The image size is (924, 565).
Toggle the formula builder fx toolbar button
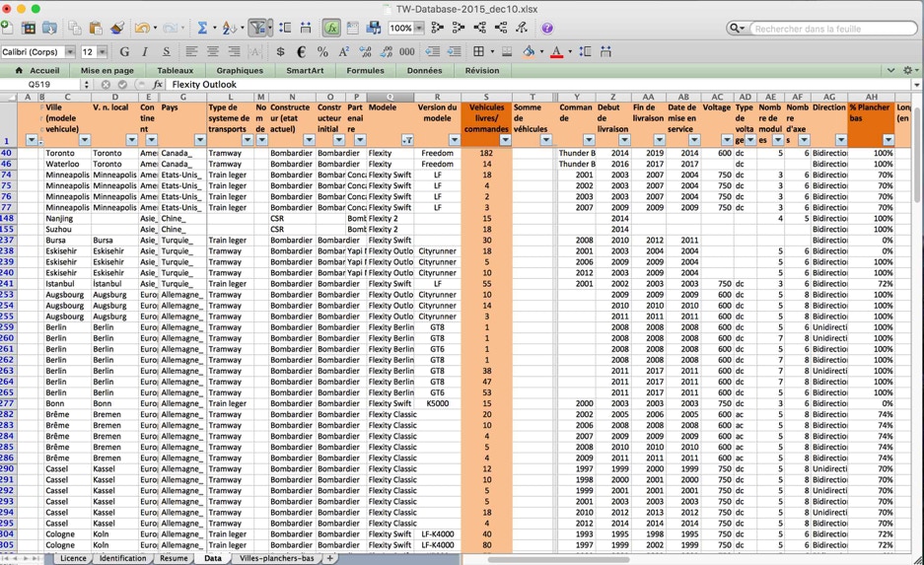click(x=331, y=28)
